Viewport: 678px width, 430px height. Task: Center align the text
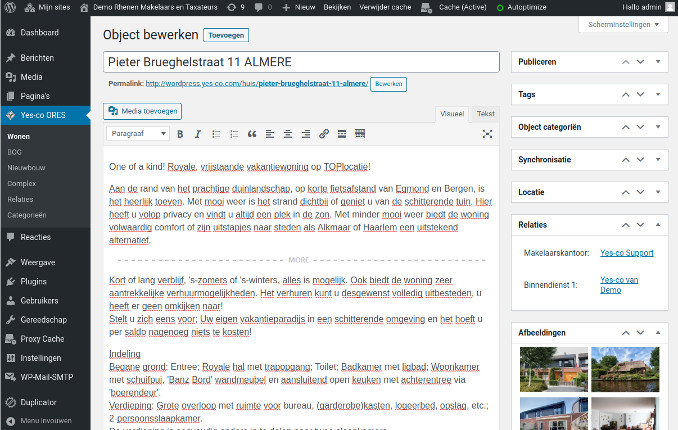pos(288,134)
